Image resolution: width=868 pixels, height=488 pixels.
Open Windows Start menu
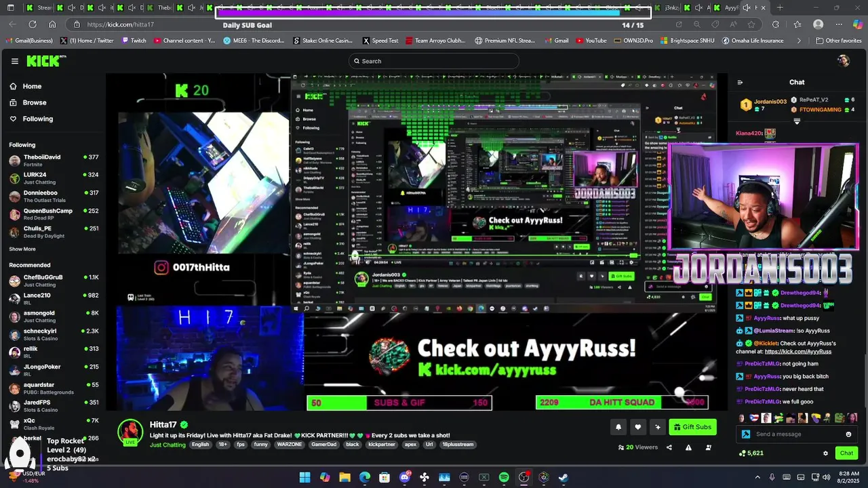tap(305, 477)
